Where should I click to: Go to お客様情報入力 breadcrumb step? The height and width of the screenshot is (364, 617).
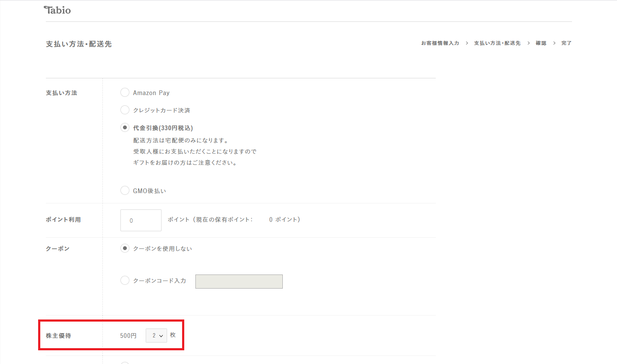440,43
